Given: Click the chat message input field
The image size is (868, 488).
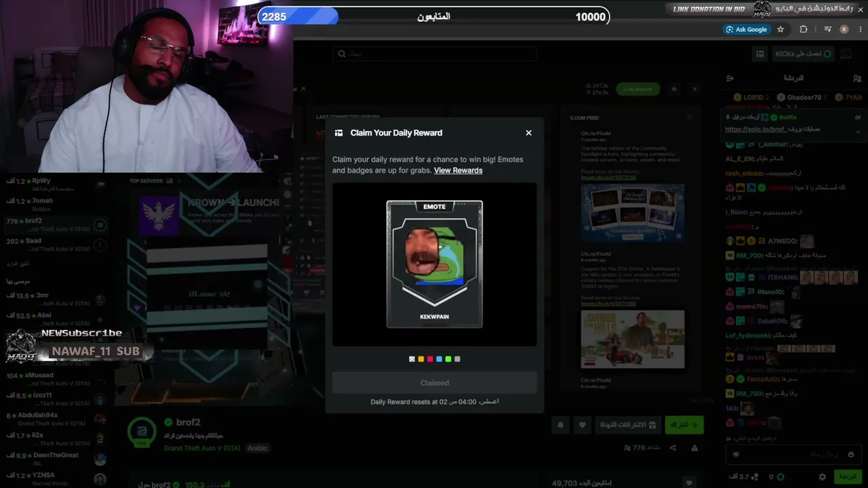Looking at the screenshot, I should 793,454.
